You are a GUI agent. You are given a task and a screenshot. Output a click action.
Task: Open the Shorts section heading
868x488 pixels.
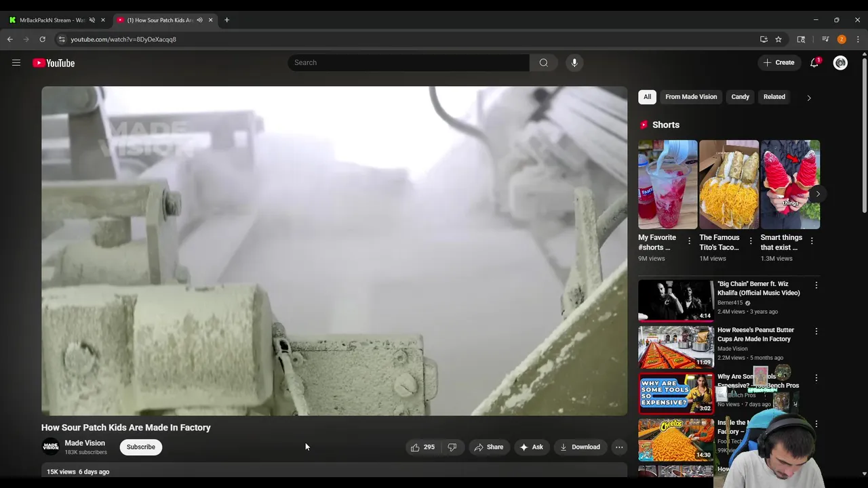(666, 125)
